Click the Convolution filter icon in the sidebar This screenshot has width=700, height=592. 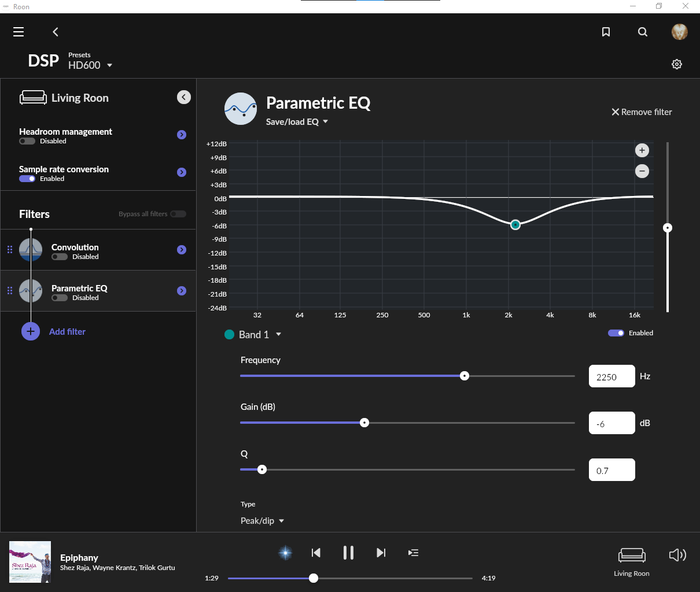pyautogui.click(x=31, y=249)
